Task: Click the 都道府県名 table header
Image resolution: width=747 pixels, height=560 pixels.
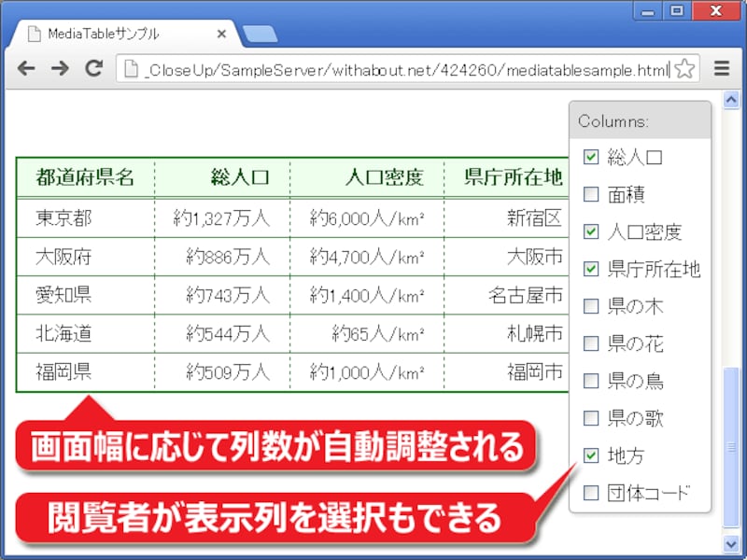Action: coord(85,177)
